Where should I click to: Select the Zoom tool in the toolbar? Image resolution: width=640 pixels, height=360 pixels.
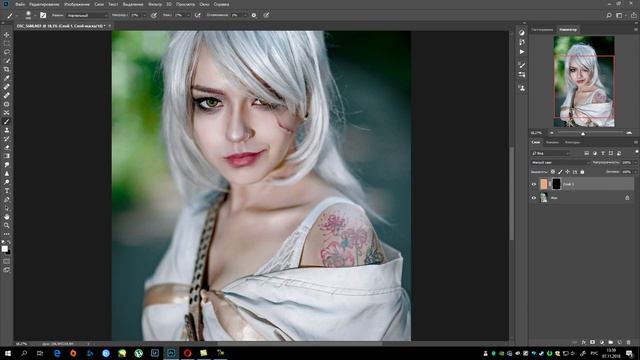click(x=7, y=225)
